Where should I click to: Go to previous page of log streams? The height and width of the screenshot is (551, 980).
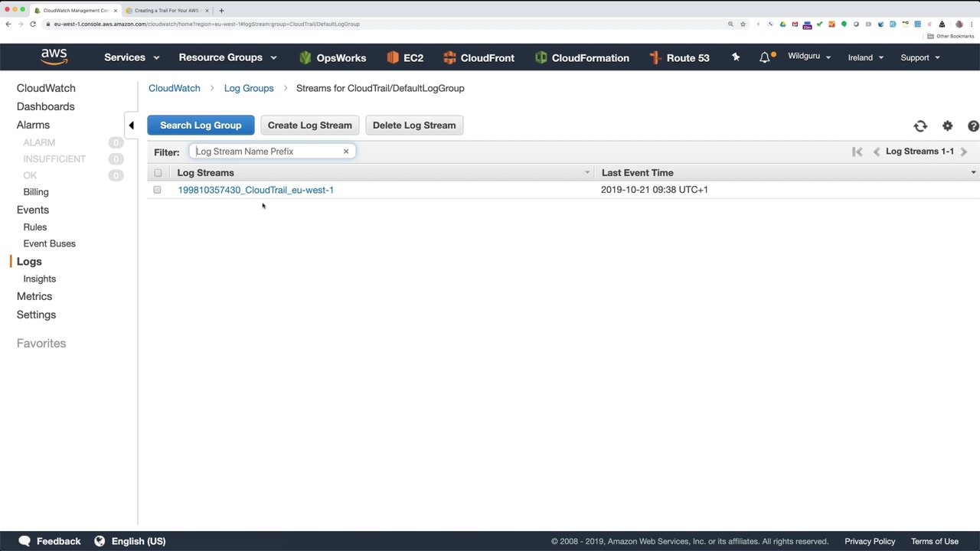pos(877,152)
